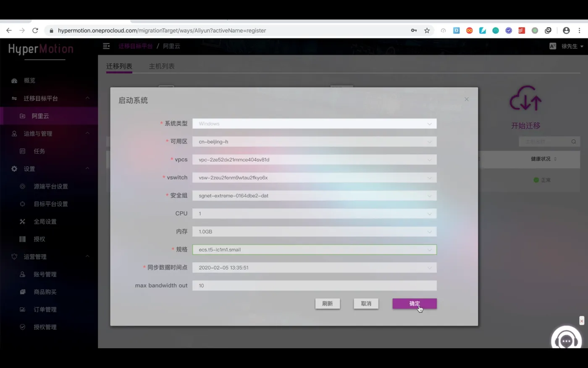The width and height of the screenshot is (588, 368).
Task: Open the 同步数据时间点 dropdown
Action: (x=314, y=267)
